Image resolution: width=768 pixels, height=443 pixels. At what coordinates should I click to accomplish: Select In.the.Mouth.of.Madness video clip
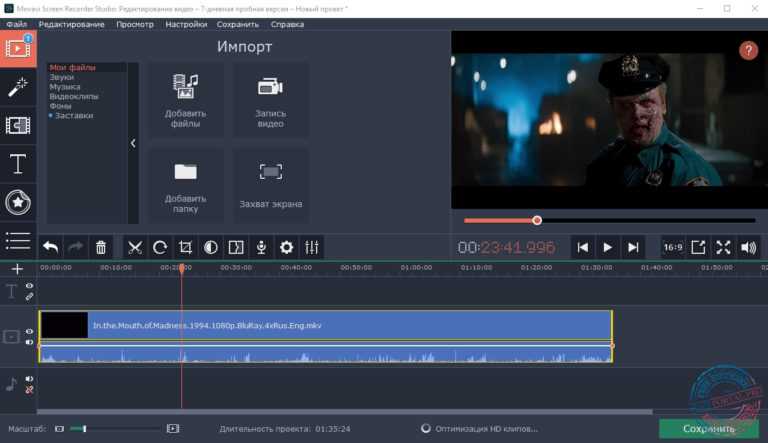click(x=326, y=325)
